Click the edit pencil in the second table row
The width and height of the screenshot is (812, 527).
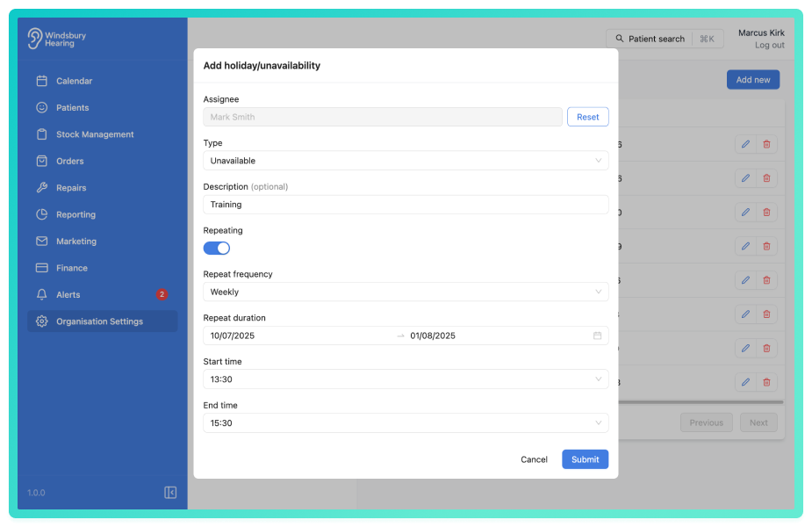click(x=745, y=178)
